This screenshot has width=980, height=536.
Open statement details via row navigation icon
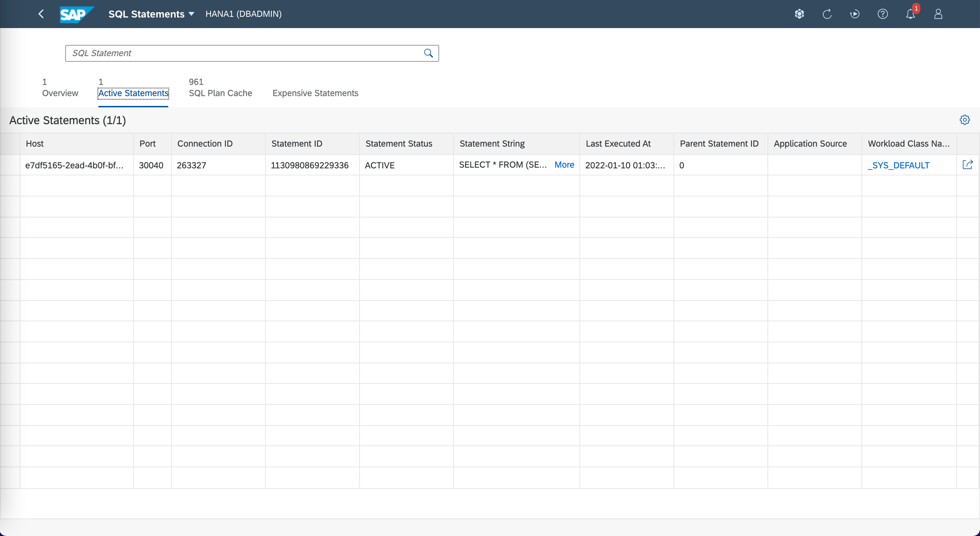(x=967, y=165)
